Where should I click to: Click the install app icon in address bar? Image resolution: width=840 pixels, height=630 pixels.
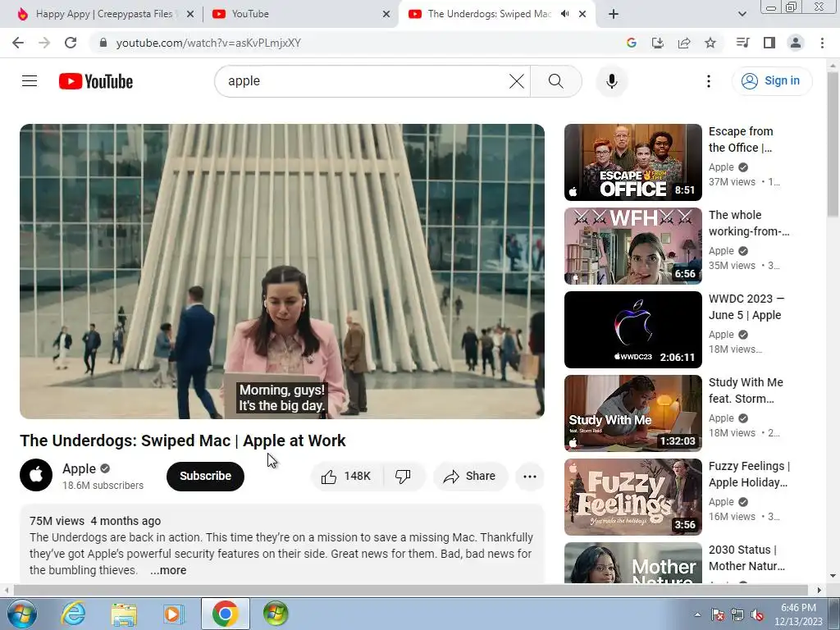658,43
